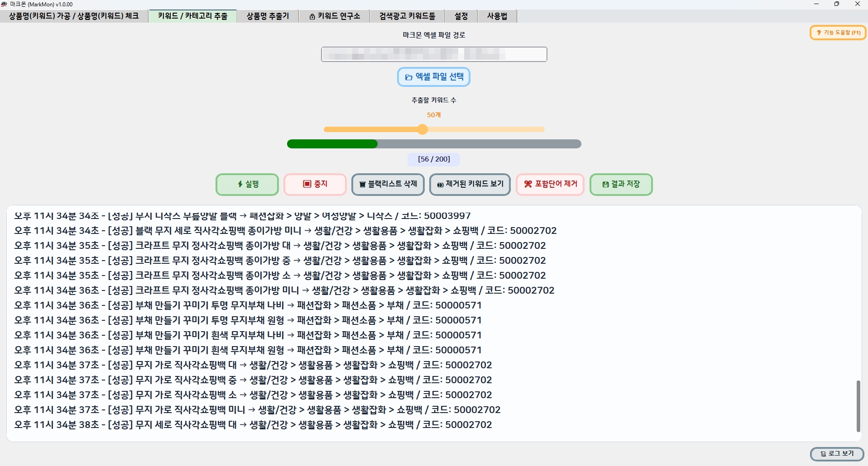The width and height of the screenshot is (868, 466).
Task: Switch to the 설정 tab
Action: (460, 16)
